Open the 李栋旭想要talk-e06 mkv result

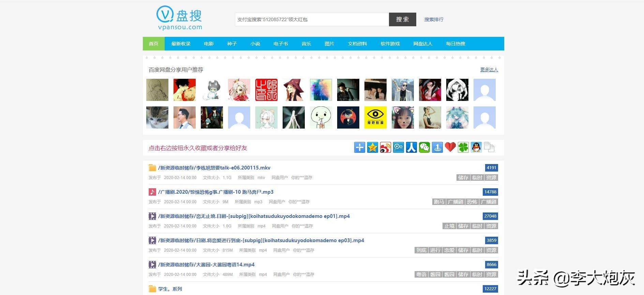pyautogui.click(x=214, y=168)
